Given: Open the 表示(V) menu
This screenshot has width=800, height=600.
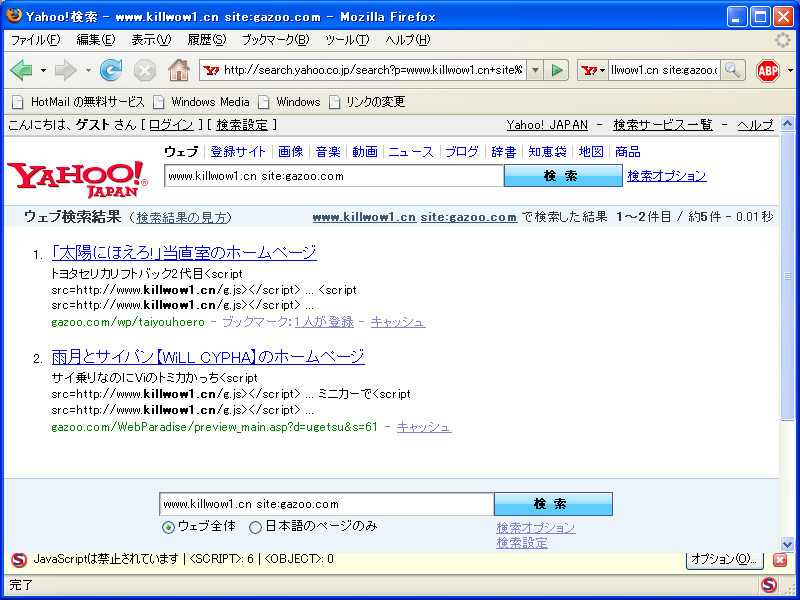Looking at the screenshot, I should [151, 40].
